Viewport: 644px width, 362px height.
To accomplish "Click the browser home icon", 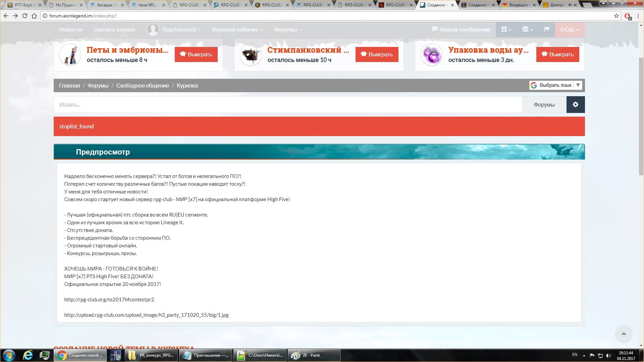I will (34, 16).
